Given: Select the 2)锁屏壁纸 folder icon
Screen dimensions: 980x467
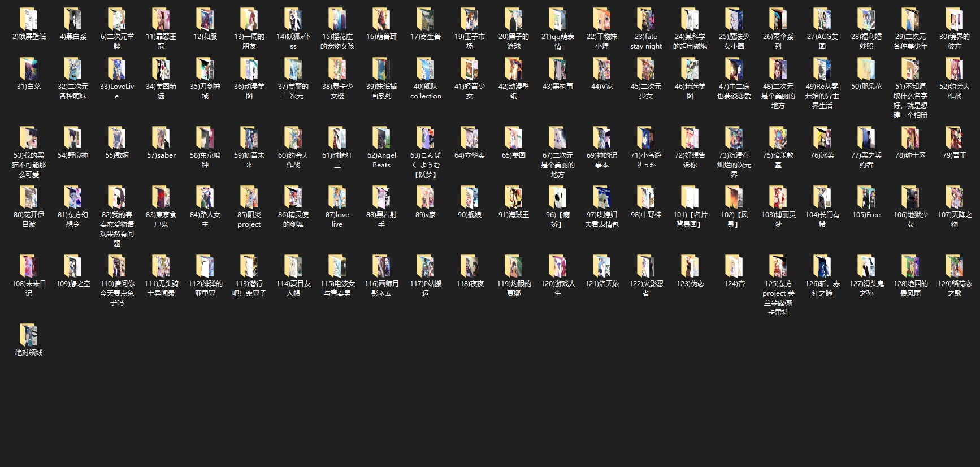Looking at the screenshot, I should (28, 19).
